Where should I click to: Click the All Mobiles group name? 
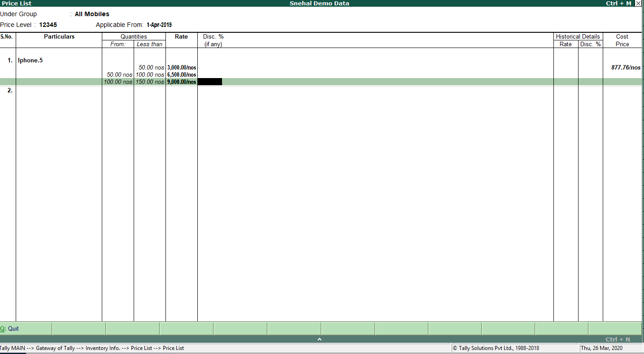point(92,14)
